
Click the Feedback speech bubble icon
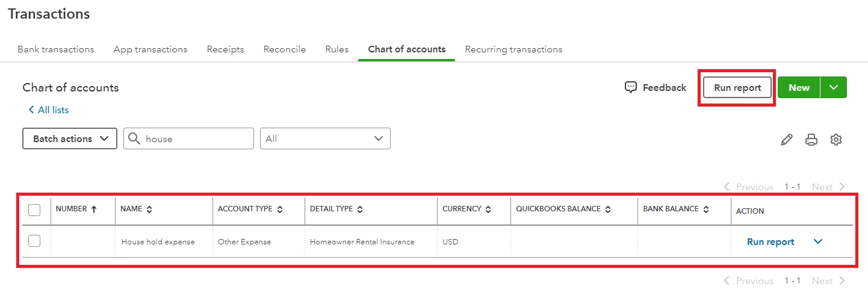(x=630, y=87)
